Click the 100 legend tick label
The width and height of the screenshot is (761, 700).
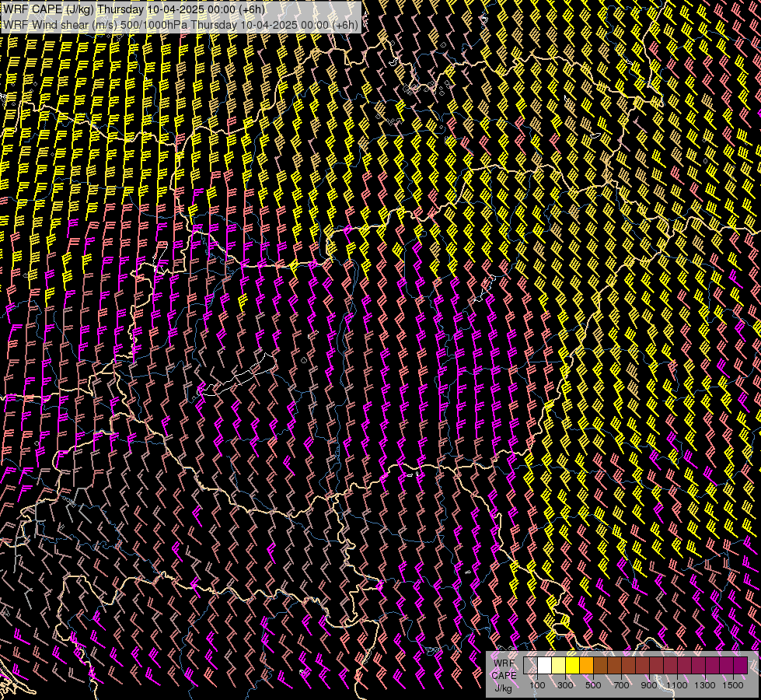[x=537, y=685]
